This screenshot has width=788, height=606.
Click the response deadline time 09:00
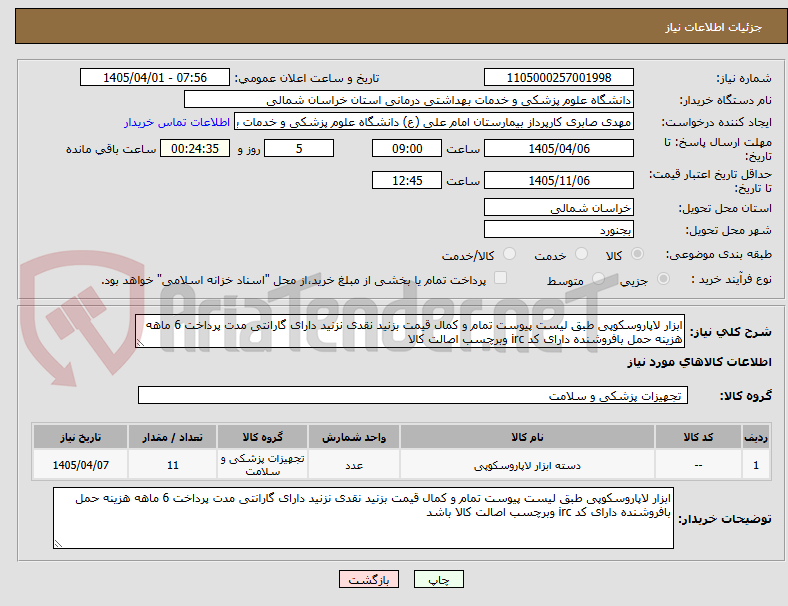[x=407, y=148]
